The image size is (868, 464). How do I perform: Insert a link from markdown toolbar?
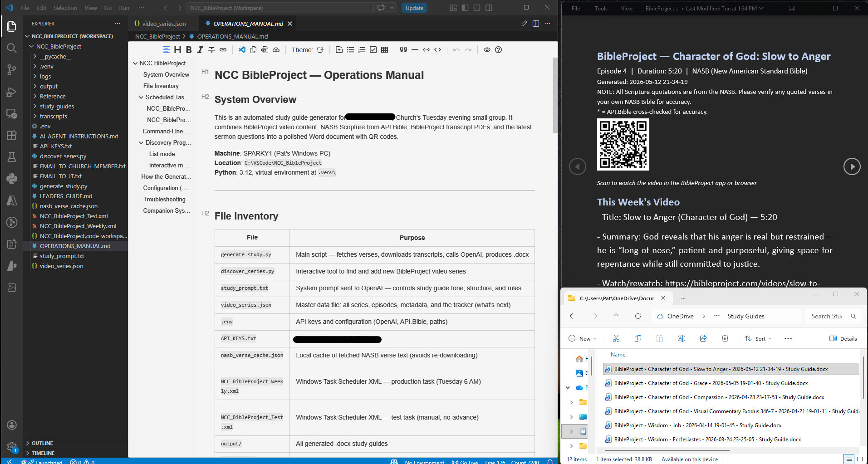coord(223,50)
